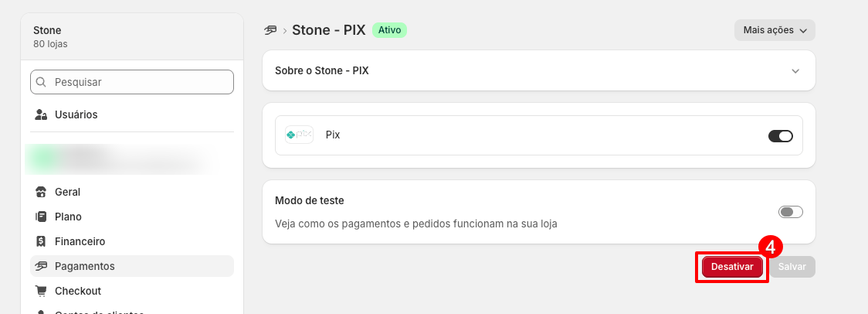Click the Financeiro receipt icon
The height and width of the screenshot is (314, 868).
coord(41,241)
